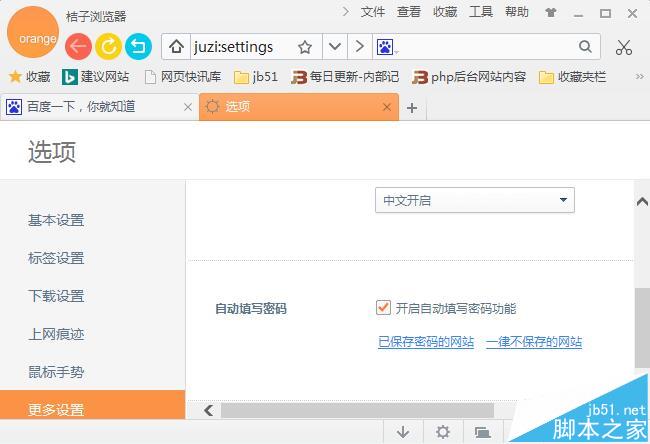Viewport: 650px width, 444px height.
Task: Open the 查看 menu
Action: (409, 12)
